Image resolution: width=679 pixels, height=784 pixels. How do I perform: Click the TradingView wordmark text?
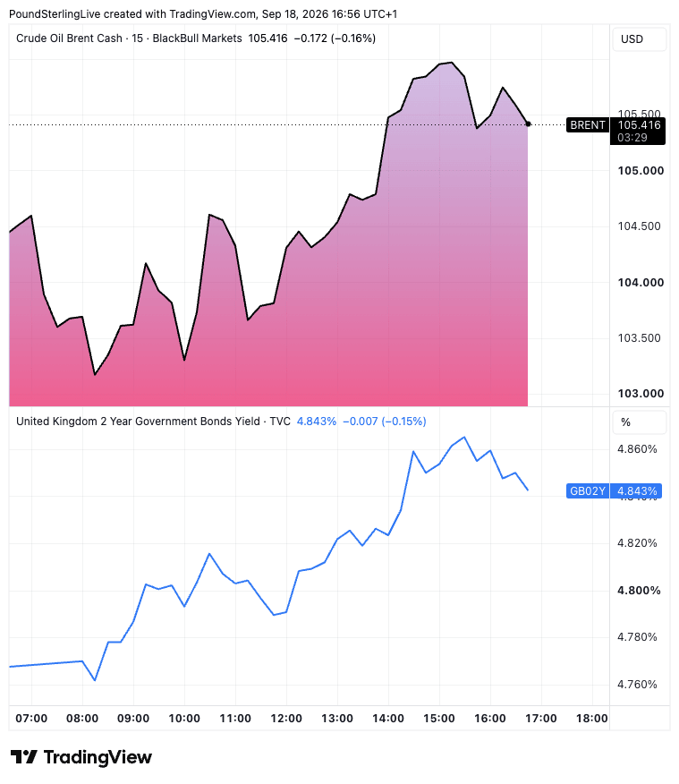tap(98, 757)
